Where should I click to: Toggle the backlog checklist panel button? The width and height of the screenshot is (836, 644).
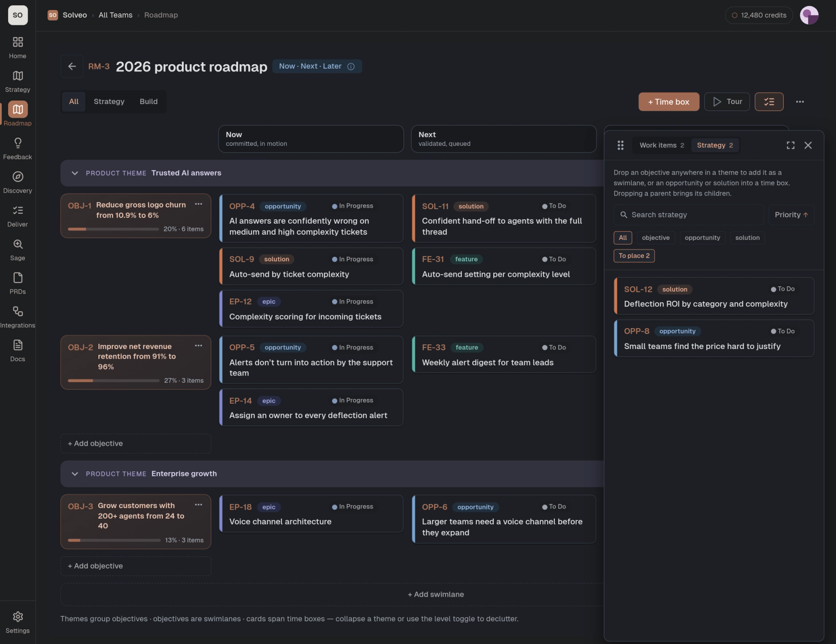(769, 102)
